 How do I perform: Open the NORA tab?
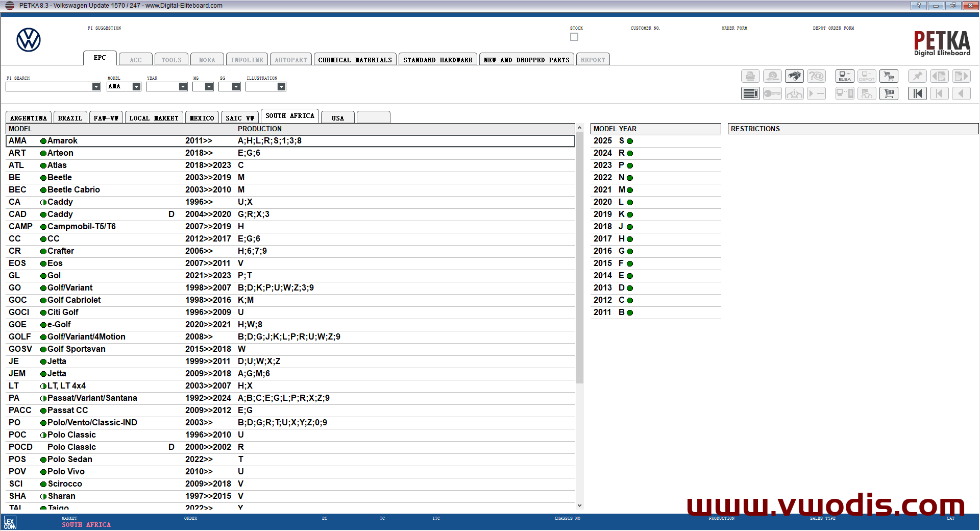point(207,60)
